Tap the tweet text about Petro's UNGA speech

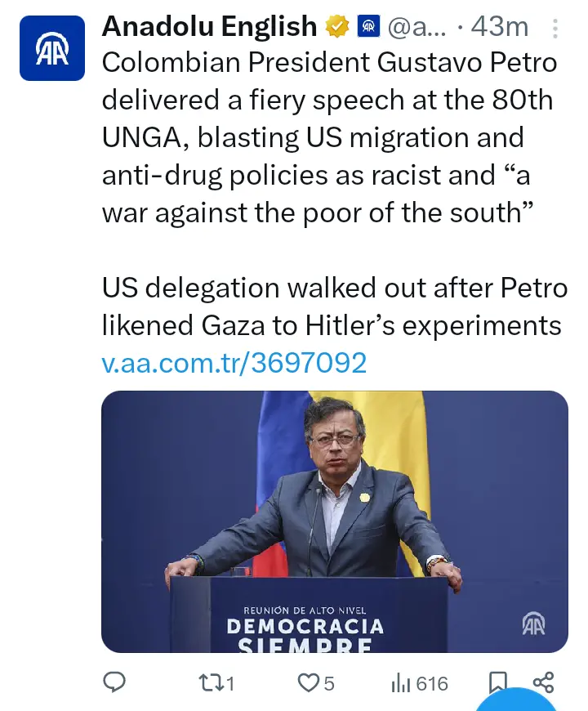click(x=327, y=137)
